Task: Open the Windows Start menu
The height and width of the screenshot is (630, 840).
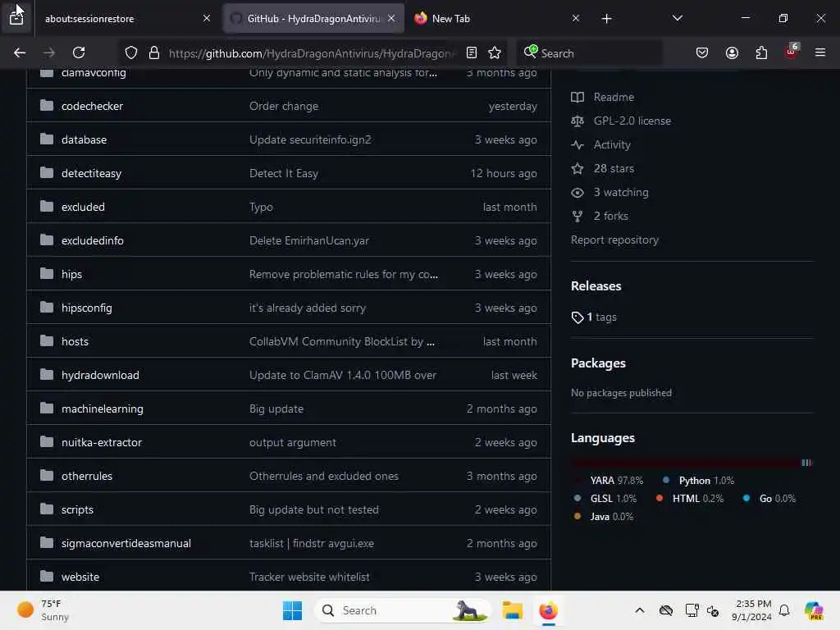Action: [x=293, y=610]
